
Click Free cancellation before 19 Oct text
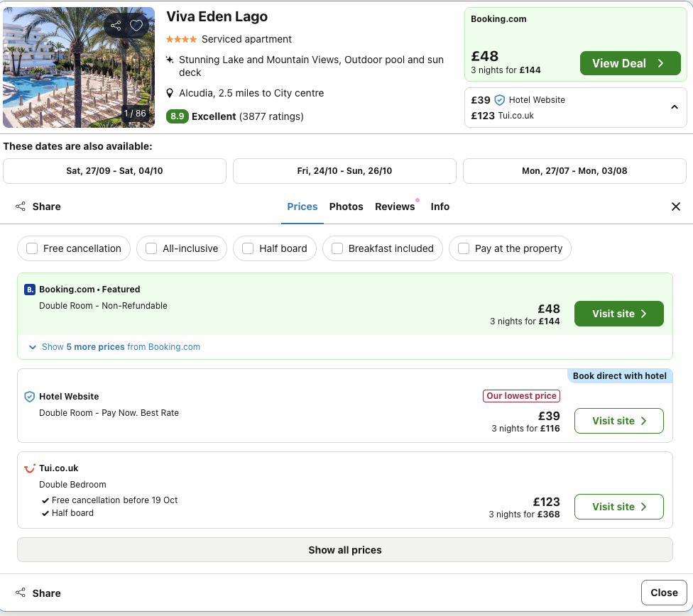coord(114,500)
